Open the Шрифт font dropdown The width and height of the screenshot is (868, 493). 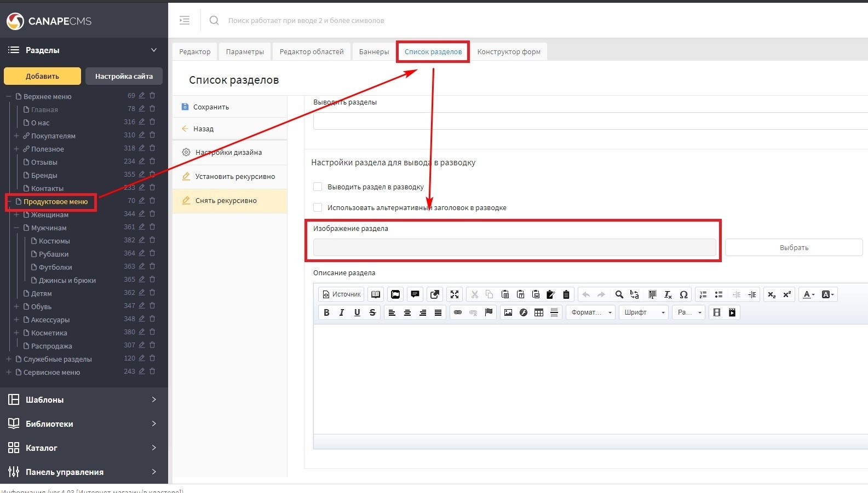(x=645, y=312)
